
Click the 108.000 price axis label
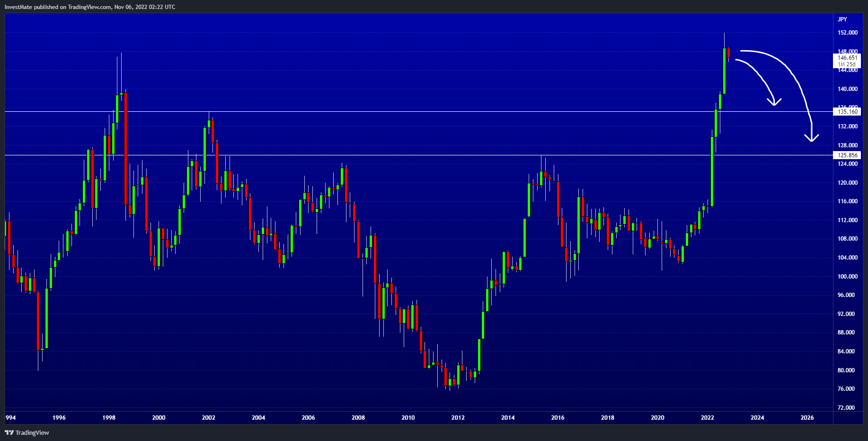coord(847,239)
